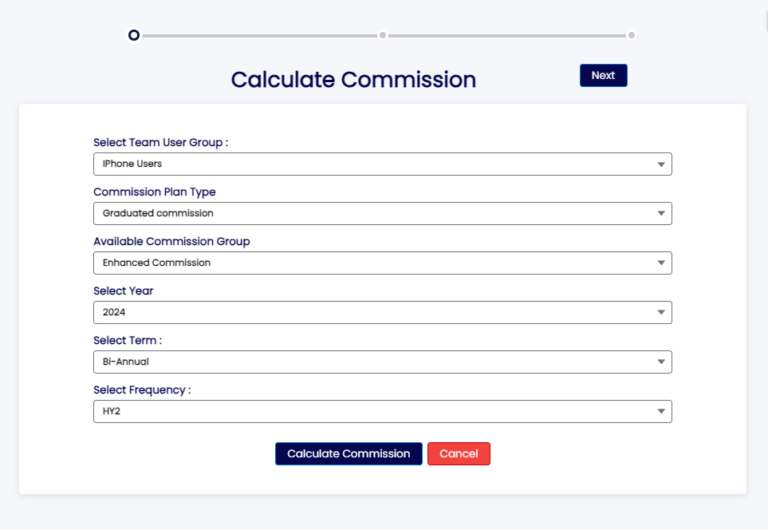
Task: Open the Select Term dropdown
Action: pyautogui.click(x=382, y=362)
